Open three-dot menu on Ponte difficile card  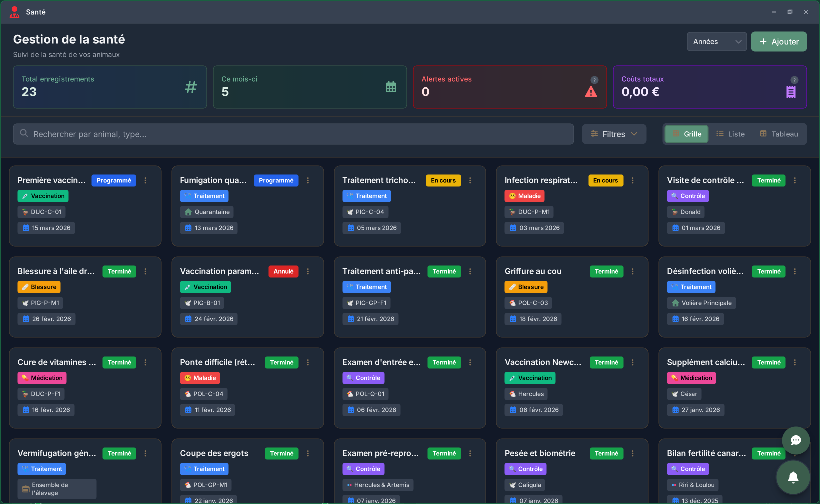308,362
